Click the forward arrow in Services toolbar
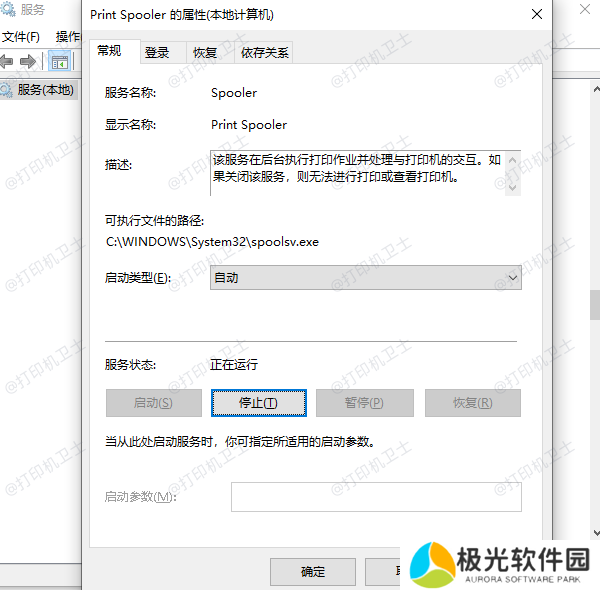Screen dimensions: 600x590 (28, 62)
